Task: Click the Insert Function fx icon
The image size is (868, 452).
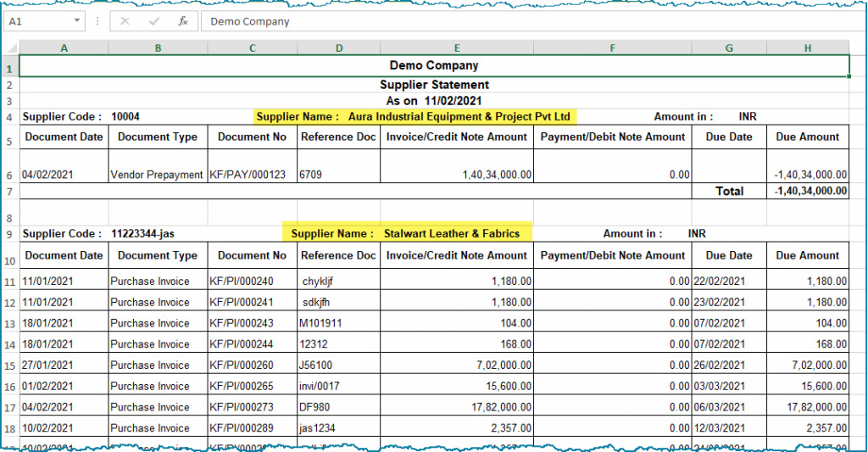Action: pyautogui.click(x=182, y=21)
